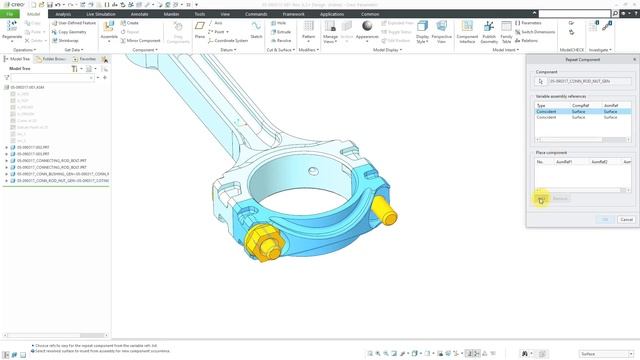The width and height of the screenshot is (640, 360).
Task: Open the Model Display group dropdown
Action: (x=387, y=50)
